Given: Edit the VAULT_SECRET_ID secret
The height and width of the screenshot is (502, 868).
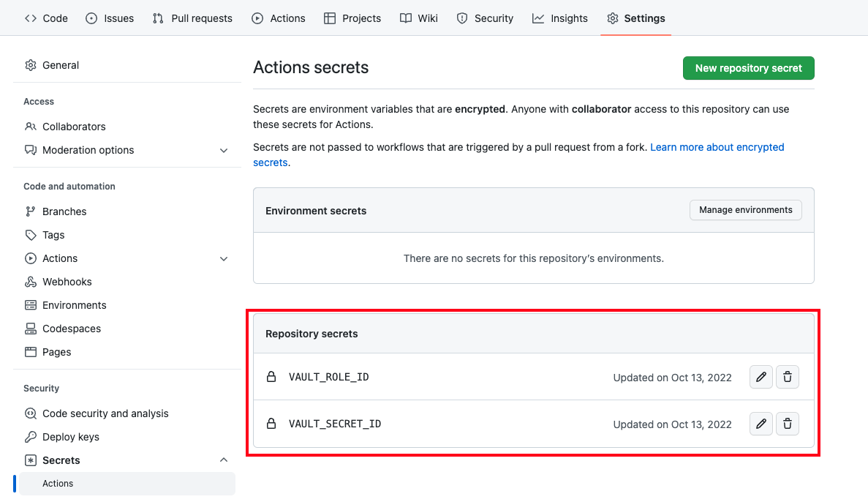Looking at the screenshot, I should (x=761, y=423).
